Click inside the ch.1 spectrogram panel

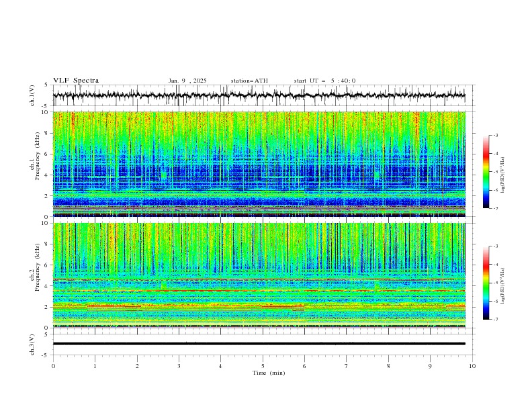(259, 164)
